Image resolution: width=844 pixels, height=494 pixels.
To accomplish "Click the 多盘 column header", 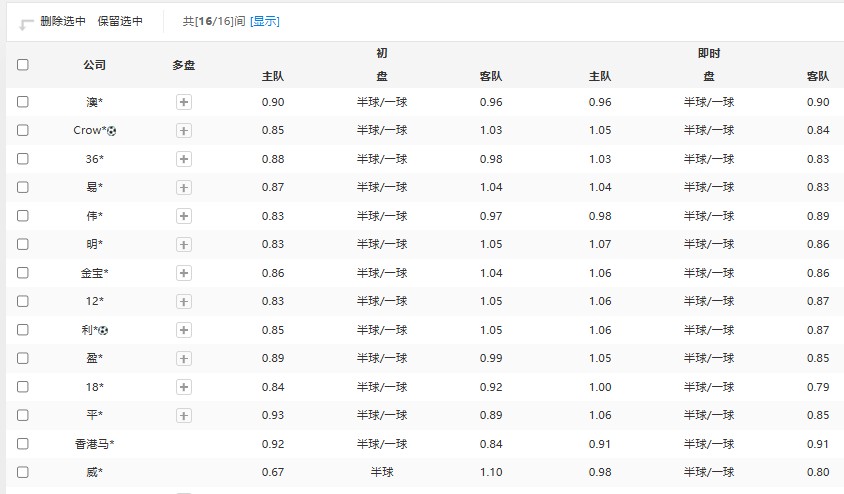I will coord(184,65).
